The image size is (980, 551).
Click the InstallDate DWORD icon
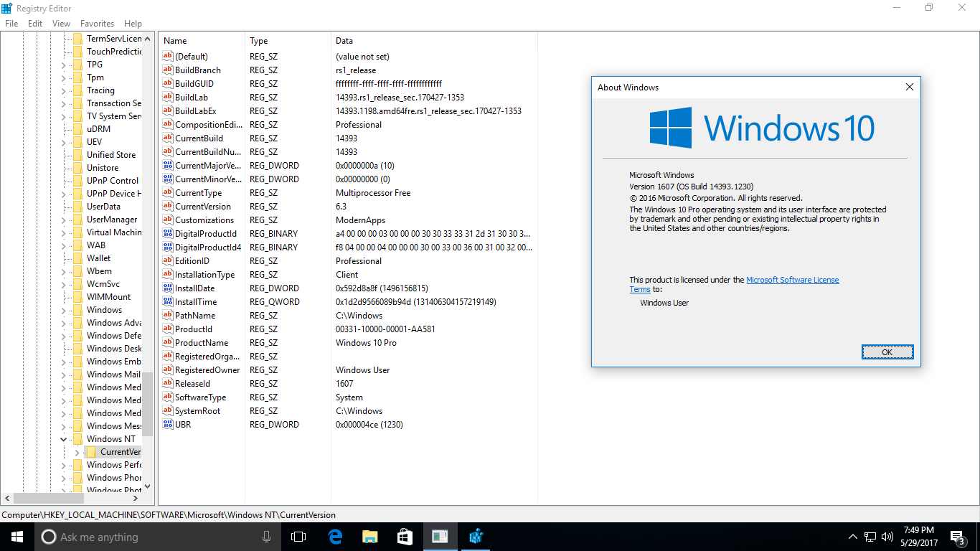(x=168, y=288)
